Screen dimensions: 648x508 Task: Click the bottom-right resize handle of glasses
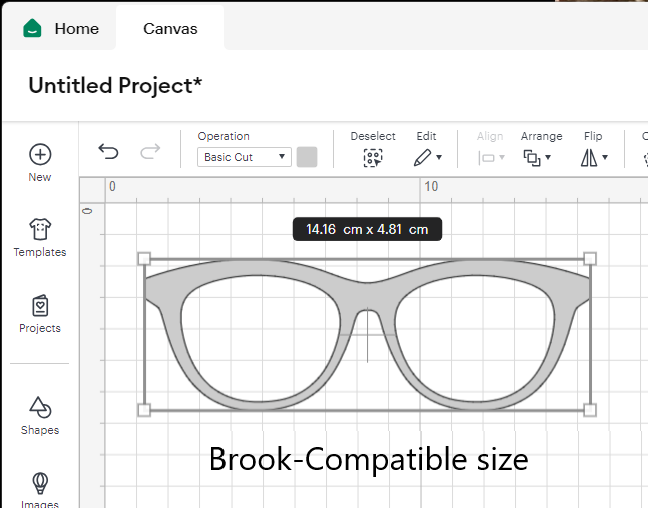point(590,410)
